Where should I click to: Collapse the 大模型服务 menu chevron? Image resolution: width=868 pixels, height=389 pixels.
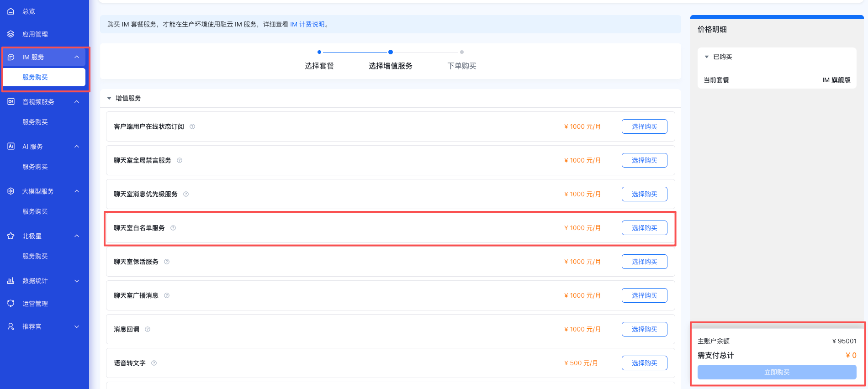click(x=77, y=191)
